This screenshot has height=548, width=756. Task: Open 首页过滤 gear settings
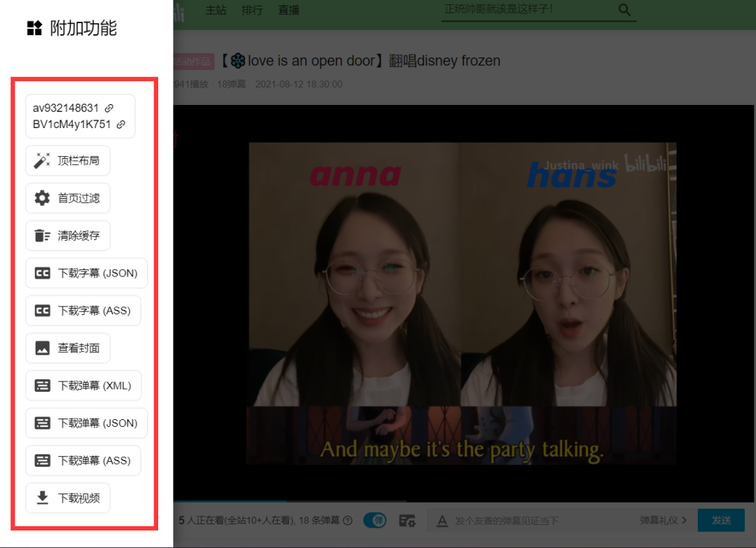tap(68, 198)
